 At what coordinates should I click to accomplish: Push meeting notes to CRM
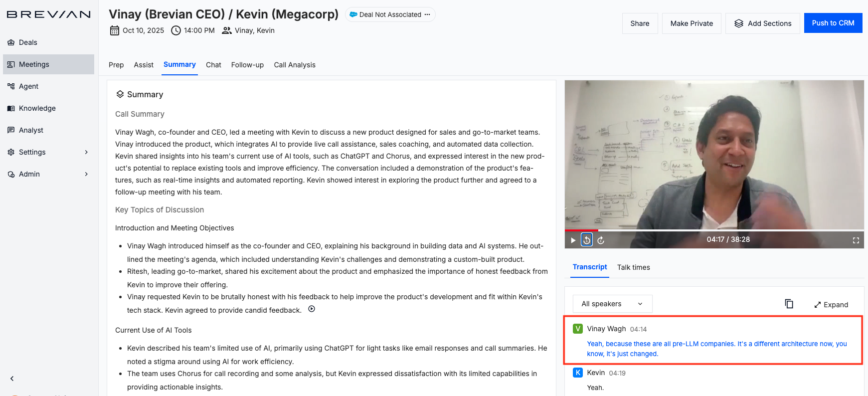tap(833, 23)
